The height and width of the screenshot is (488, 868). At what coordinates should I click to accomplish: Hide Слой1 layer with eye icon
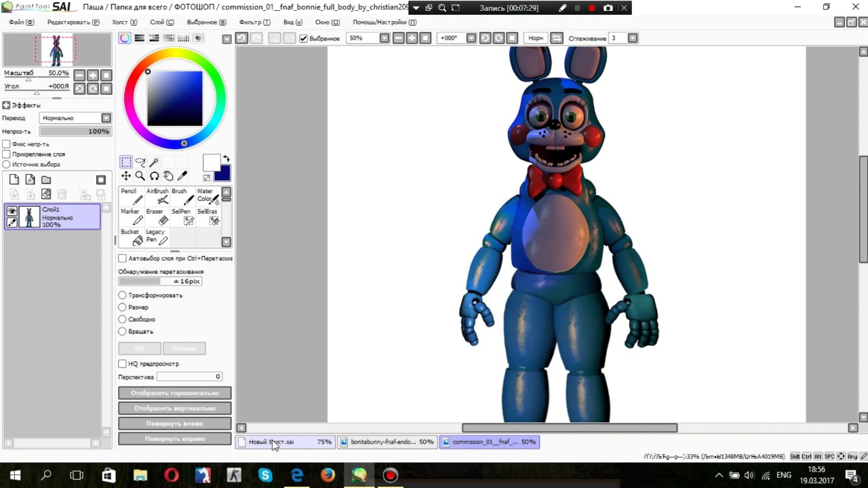[12, 211]
